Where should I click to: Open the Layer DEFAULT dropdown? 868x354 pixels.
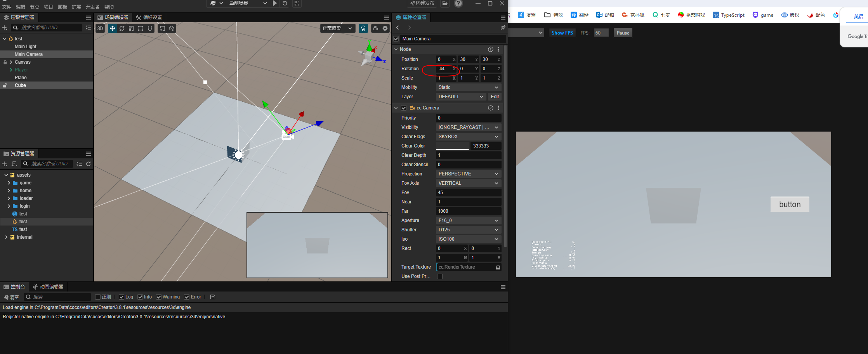pyautogui.click(x=461, y=97)
